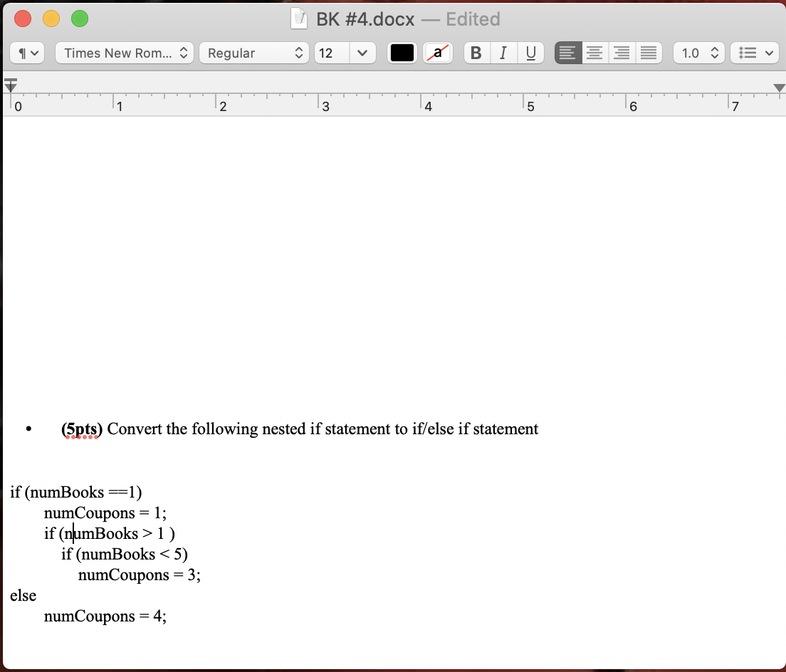Open the paragraph styles menu
Viewport: 786px width, 672px height.
[x=26, y=53]
